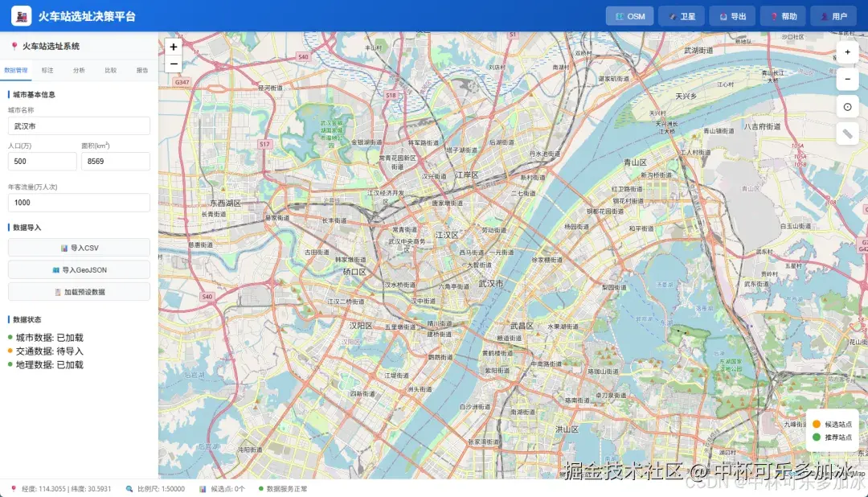Click the 硚口区 label on map
The image size is (868, 497).
click(354, 272)
